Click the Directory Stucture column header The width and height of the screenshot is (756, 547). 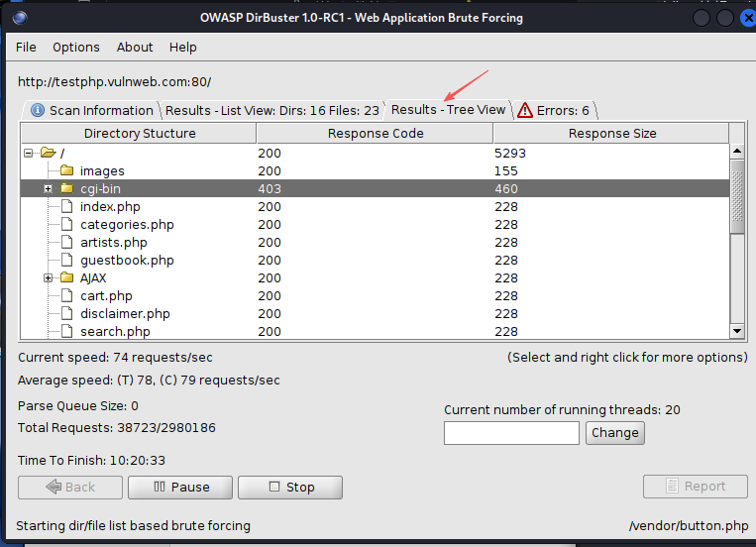(x=140, y=133)
